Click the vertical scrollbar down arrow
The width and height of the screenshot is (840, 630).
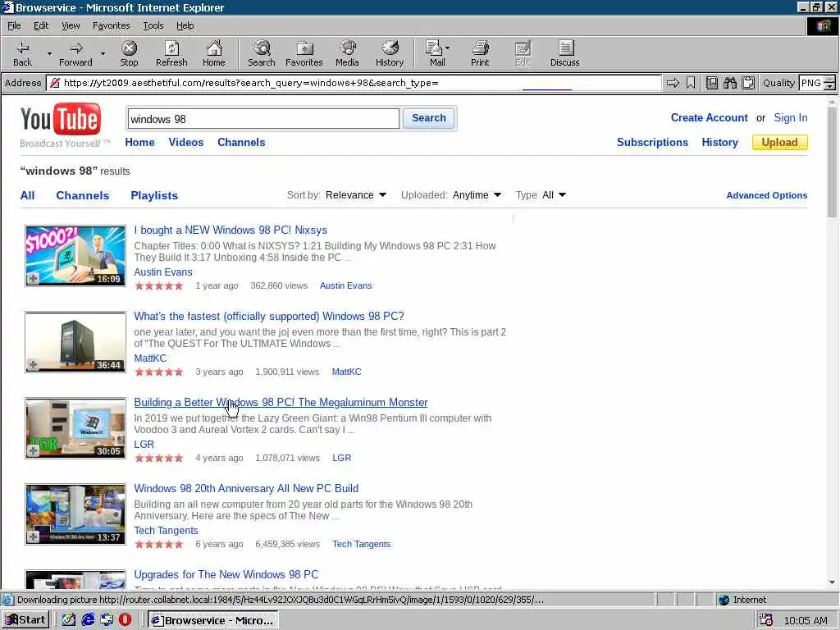[x=832, y=582]
